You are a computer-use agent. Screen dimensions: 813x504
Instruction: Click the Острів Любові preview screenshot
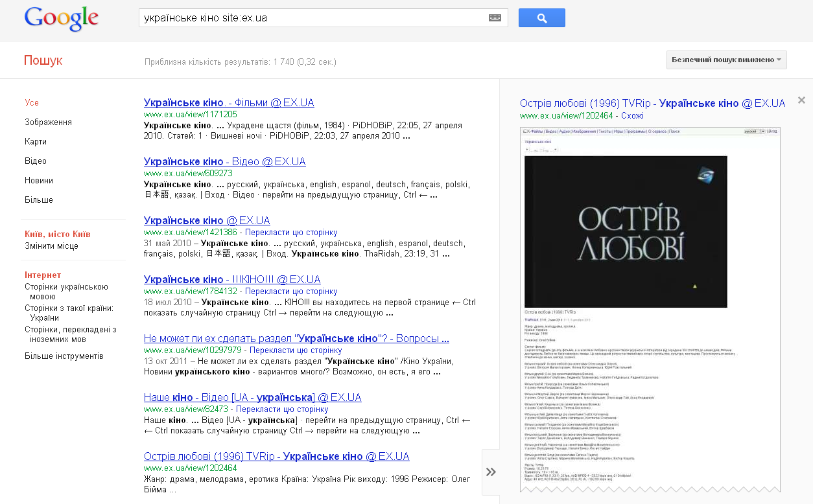coord(624,231)
